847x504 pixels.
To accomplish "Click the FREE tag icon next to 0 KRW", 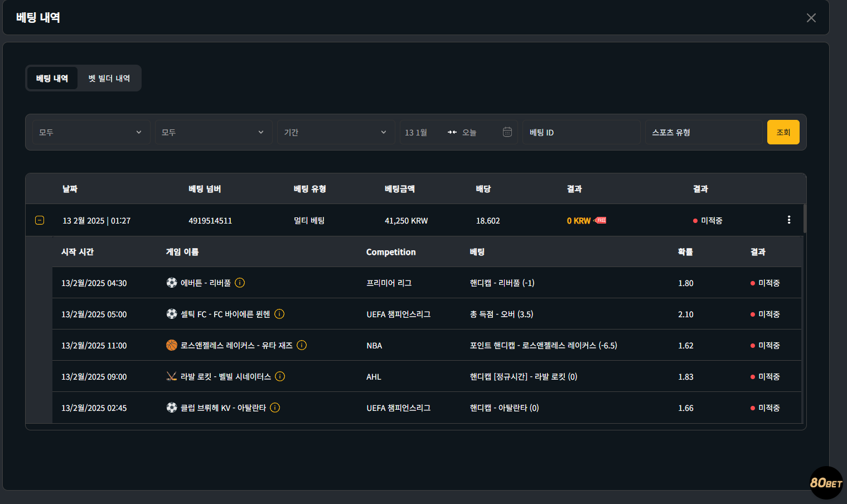I will (x=600, y=220).
